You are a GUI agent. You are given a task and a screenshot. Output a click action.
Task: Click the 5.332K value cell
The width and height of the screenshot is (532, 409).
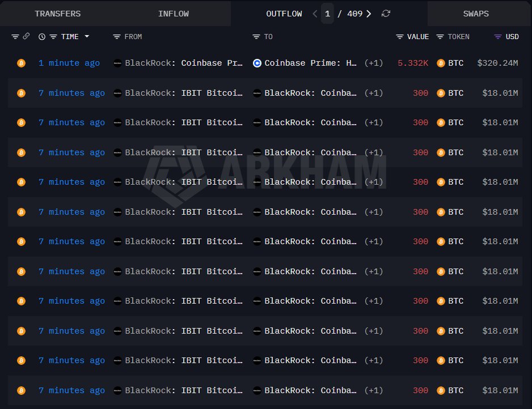[x=413, y=63]
